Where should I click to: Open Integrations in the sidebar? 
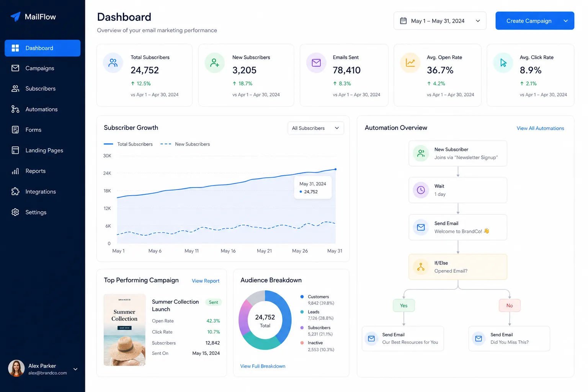(42, 191)
